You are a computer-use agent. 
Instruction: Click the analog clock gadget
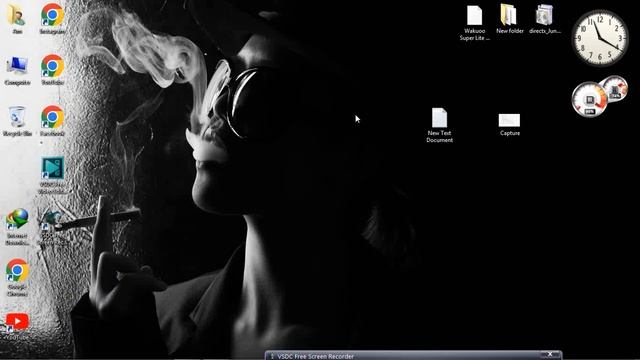click(x=600, y=38)
